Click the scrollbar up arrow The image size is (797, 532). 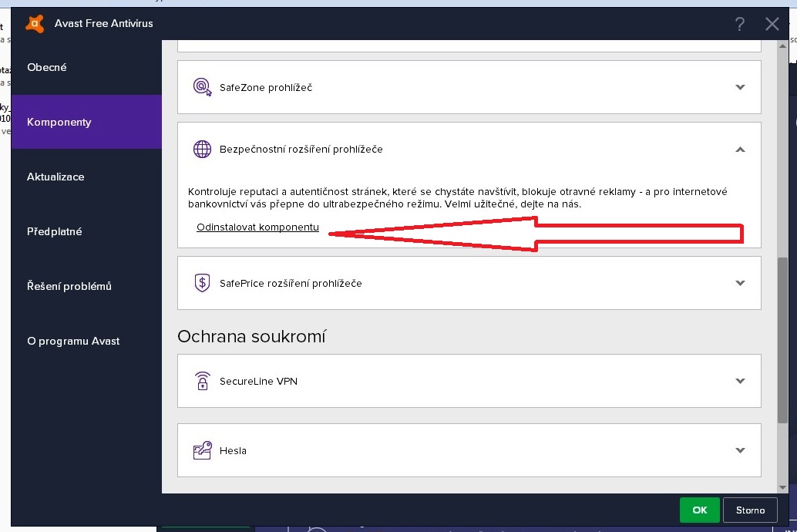(782, 46)
